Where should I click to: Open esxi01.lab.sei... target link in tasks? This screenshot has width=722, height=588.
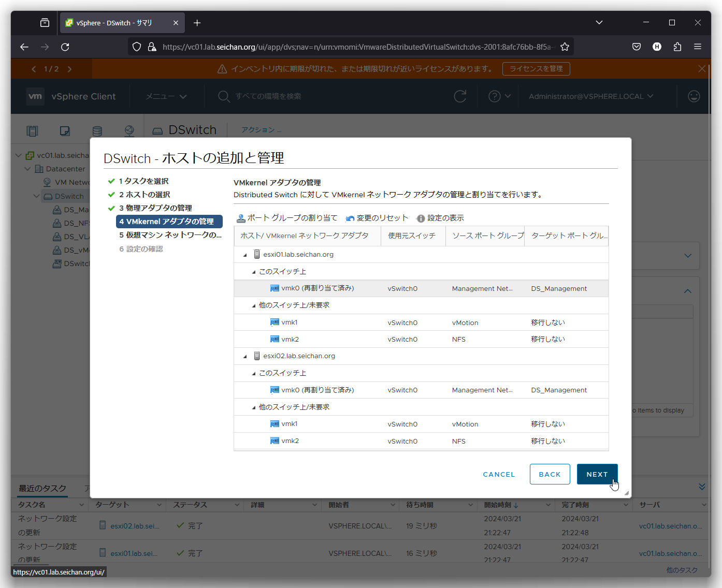click(135, 553)
